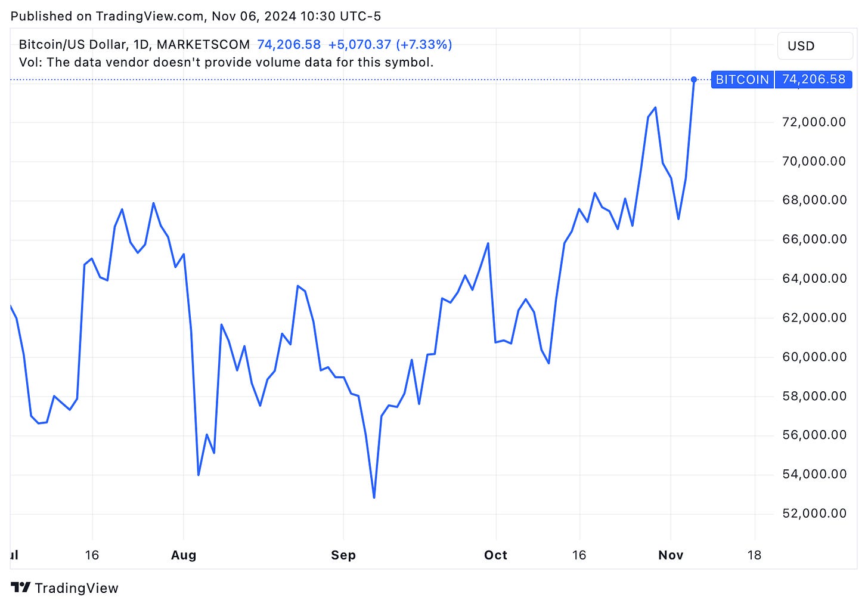Viewport: 868px width, 606px height.
Task: Click the volume data unavailable notice
Action: coord(226,62)
